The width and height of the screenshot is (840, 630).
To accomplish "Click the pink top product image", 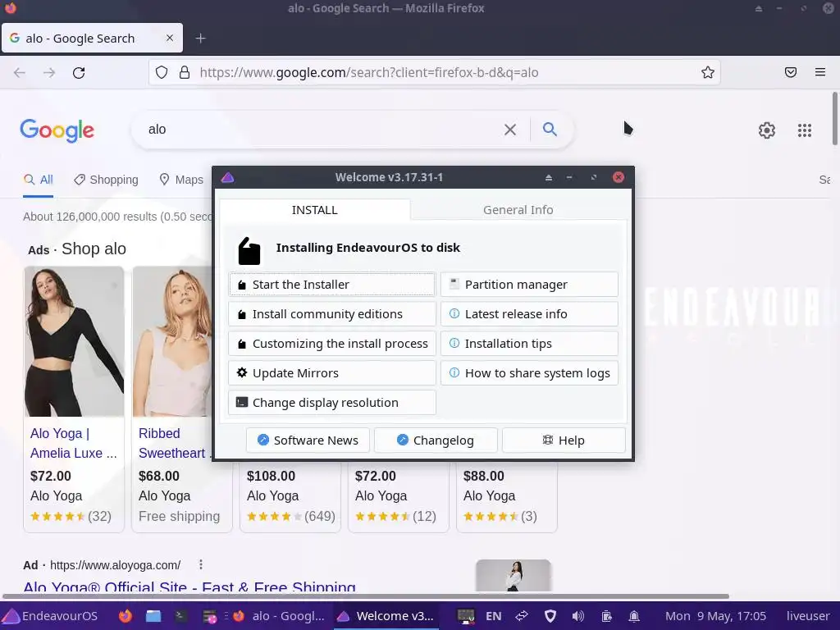I will pyautogui.click(x=172, y=342).
